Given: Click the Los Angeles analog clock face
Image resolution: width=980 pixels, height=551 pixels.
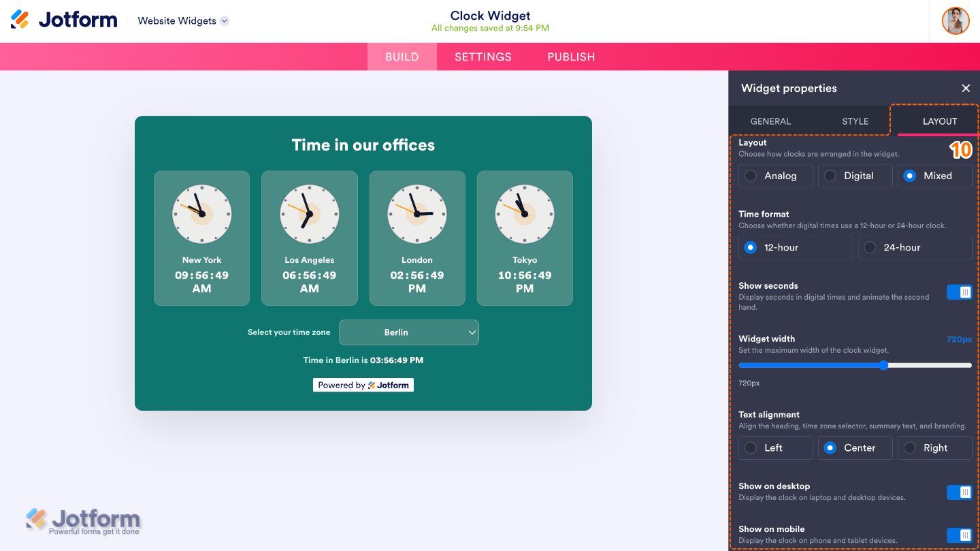Looking at the screenshot, I should 310,214.
